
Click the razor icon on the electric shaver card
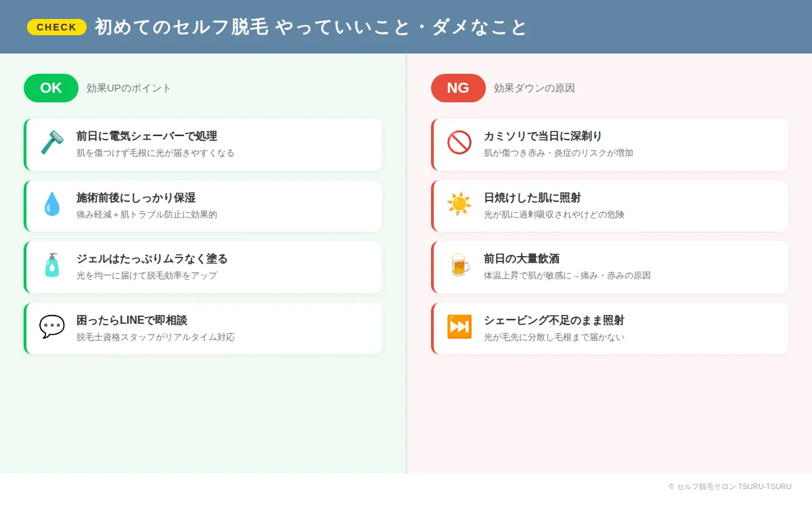tap(51, 143)
